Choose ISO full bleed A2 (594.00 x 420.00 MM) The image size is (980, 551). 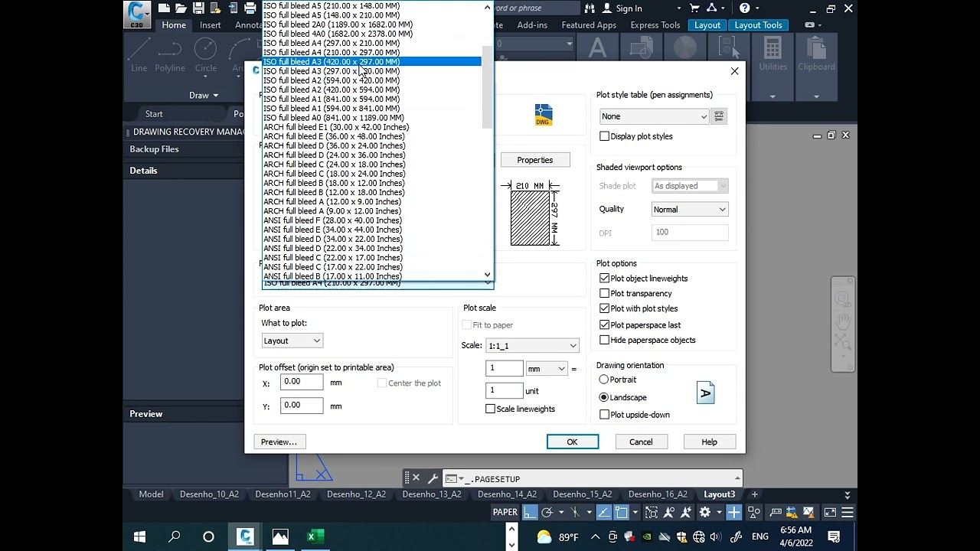tap(332, 80)
